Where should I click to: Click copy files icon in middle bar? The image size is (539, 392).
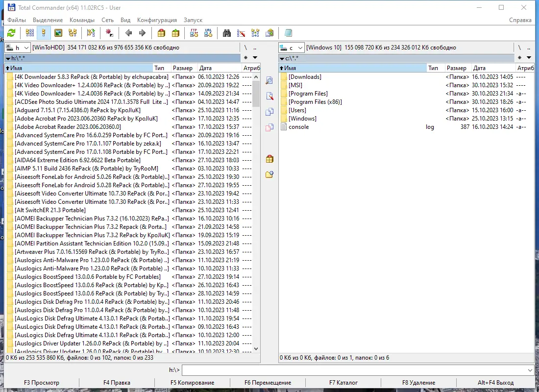[269, 112]
